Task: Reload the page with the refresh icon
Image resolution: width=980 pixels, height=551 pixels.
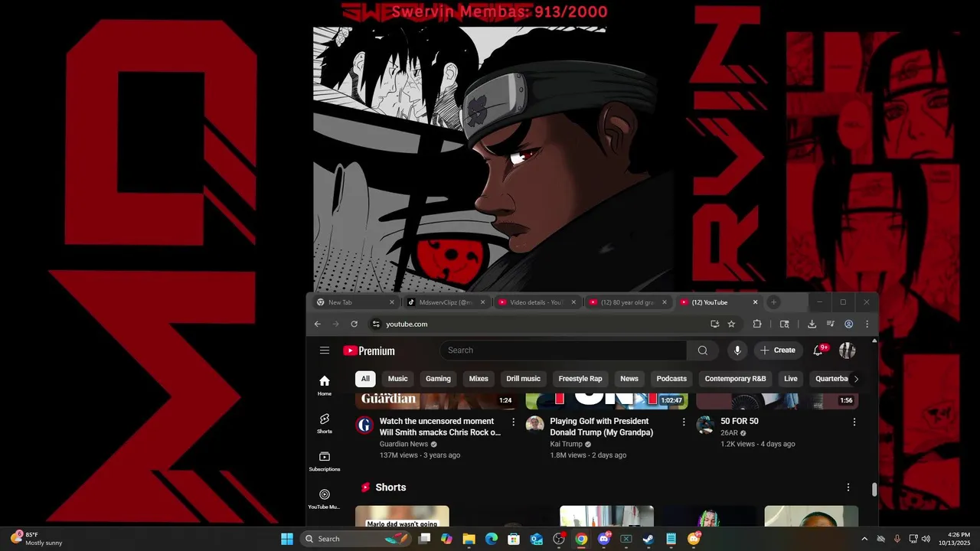Action: [354, 324]
